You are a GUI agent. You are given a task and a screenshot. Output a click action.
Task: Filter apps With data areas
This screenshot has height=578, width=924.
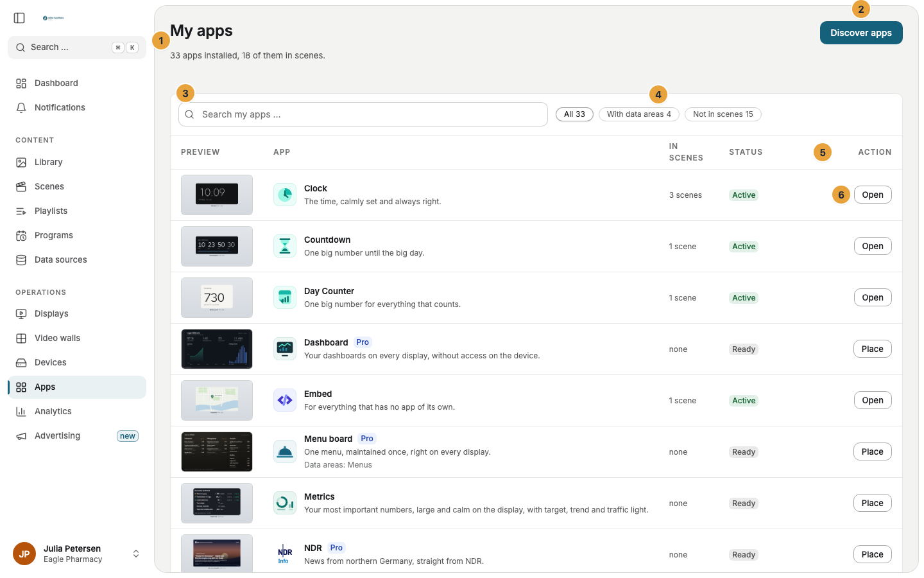639,114
